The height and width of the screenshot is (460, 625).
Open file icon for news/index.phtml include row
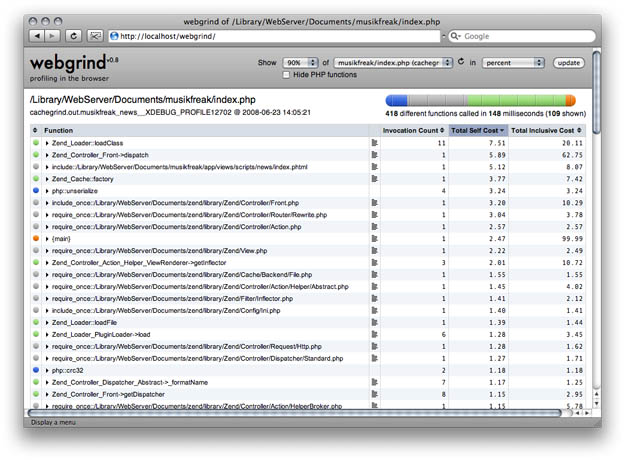pos(375,167)
